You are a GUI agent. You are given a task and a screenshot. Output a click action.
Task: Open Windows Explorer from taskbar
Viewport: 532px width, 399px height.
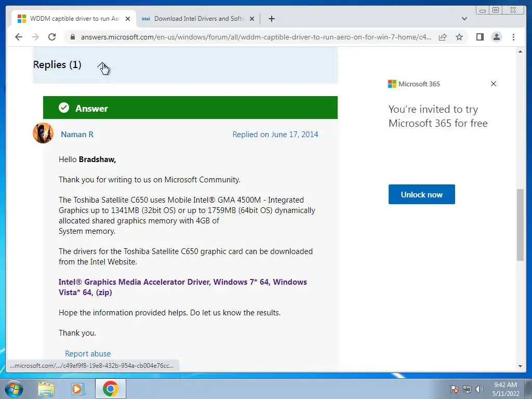[x=46, y=389]
